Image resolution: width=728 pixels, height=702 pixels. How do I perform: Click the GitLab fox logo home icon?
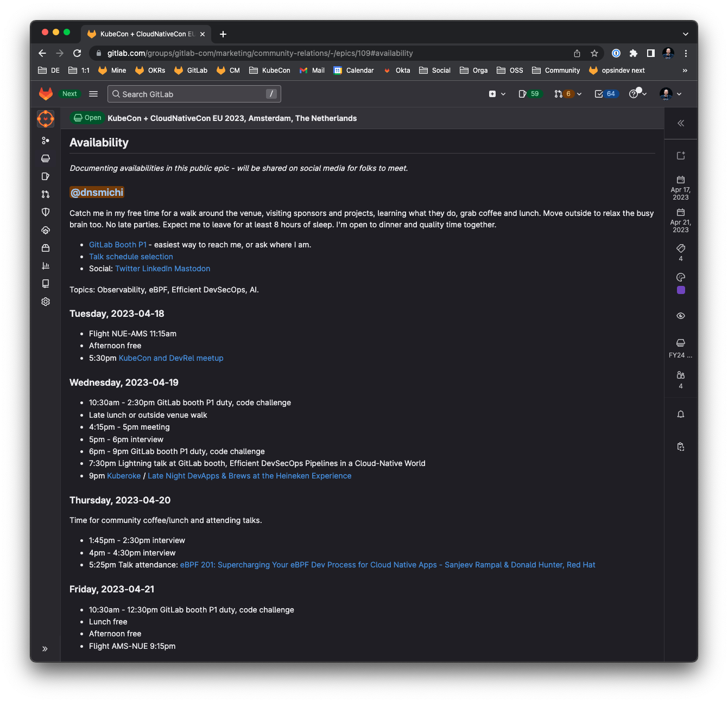click(x=46, y=94)
